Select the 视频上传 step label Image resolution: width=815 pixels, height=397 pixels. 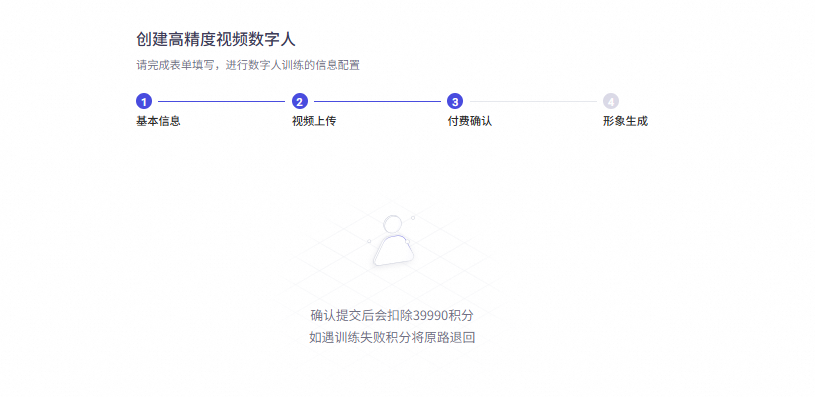click(314, 121)
